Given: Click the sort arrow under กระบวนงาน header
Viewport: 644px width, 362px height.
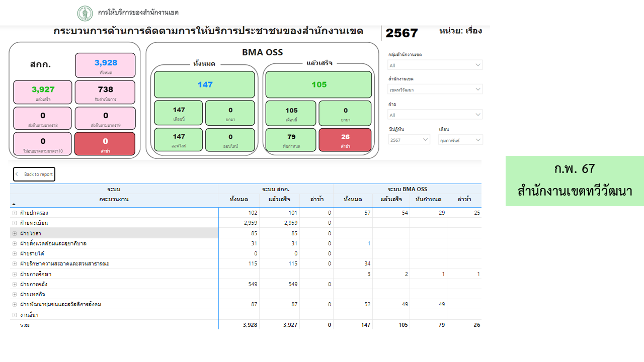Looking at the screenshot, I should click(x=14, y=204).
